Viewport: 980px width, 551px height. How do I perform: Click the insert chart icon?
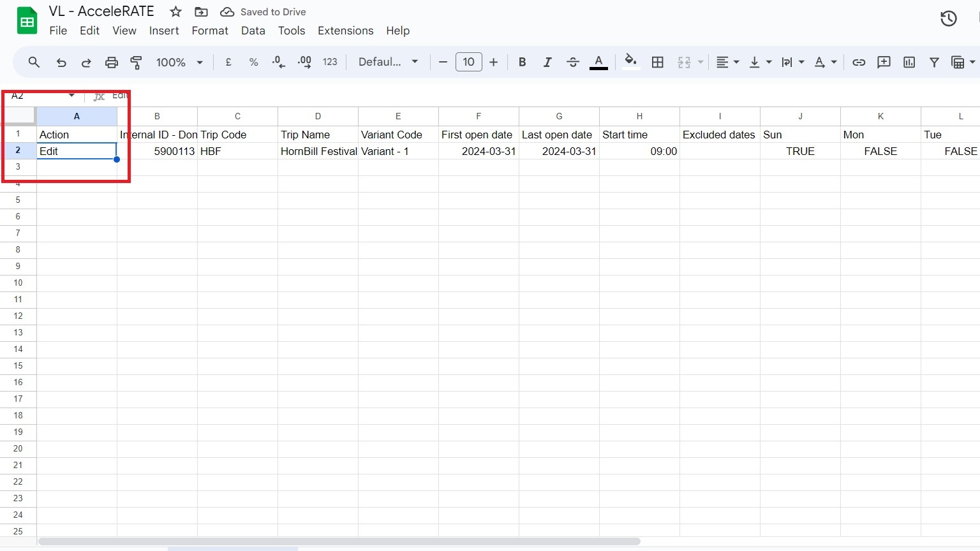tap(909, 62)
